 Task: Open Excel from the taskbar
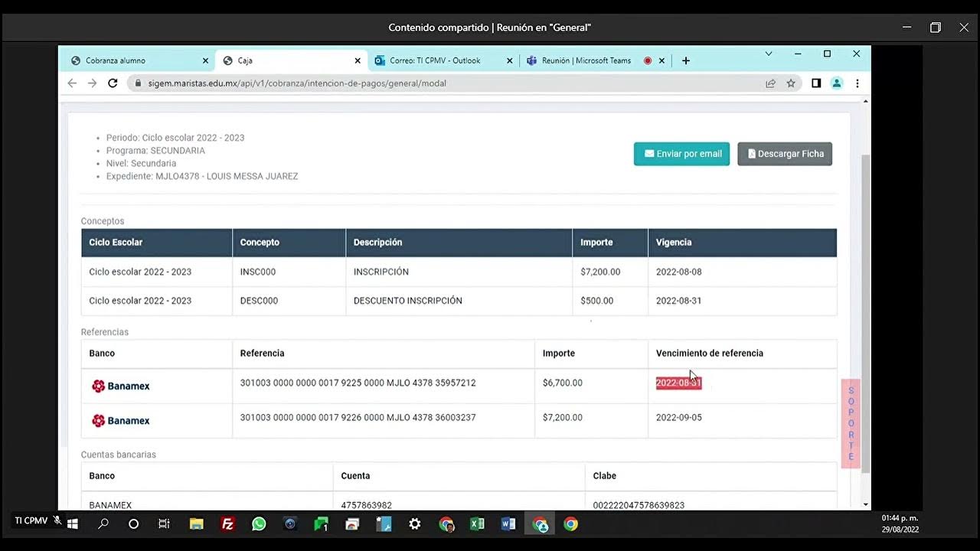click(x=477, y=524)
